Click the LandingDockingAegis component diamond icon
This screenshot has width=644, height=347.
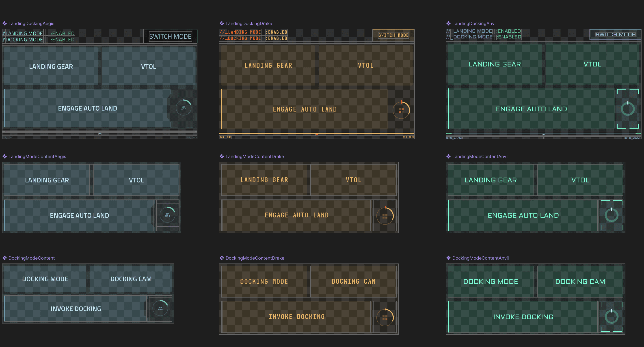click(4, 24)
